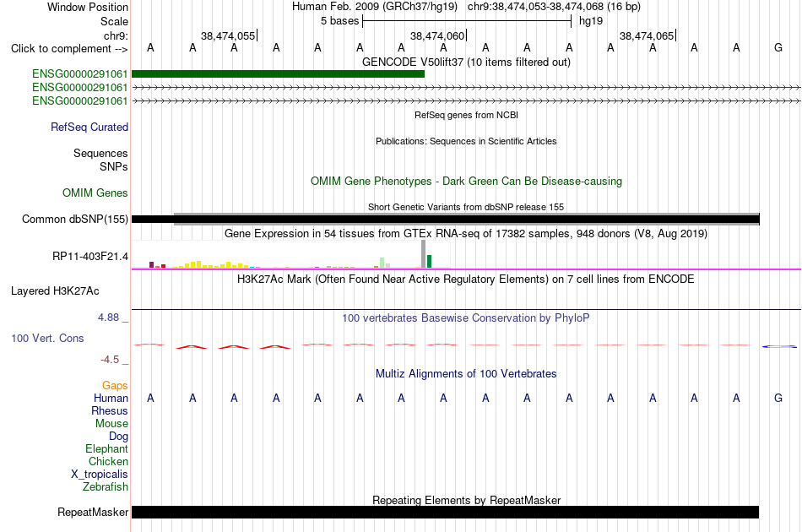Click ruler position '38,474,060'
Viewport: 802px width, 532px height.
tap(438, 35)
